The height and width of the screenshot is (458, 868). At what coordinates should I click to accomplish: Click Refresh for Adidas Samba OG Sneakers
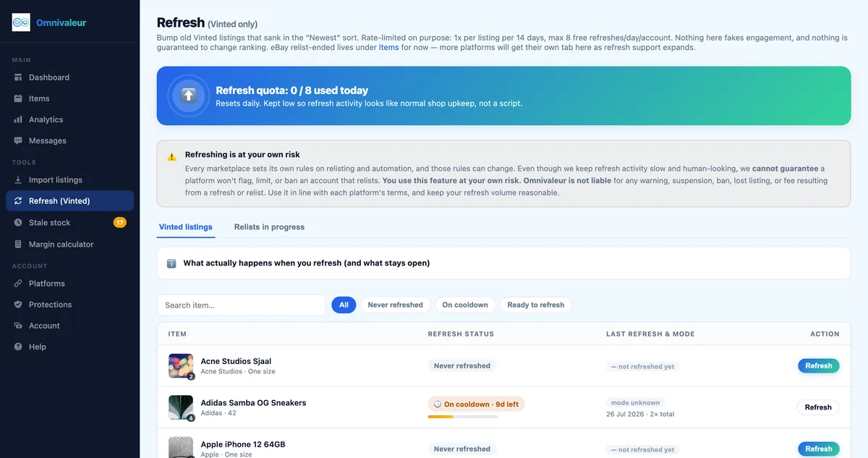tap(818, 407)
